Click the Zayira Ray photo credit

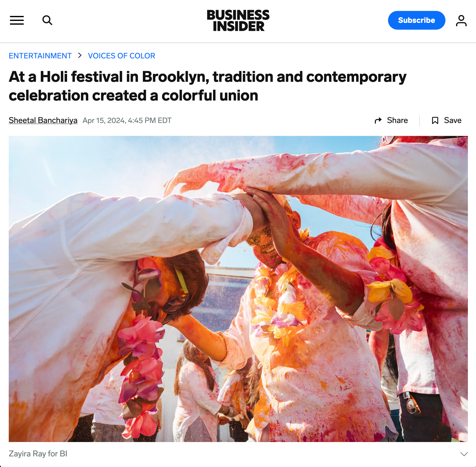tap(38, 454)
